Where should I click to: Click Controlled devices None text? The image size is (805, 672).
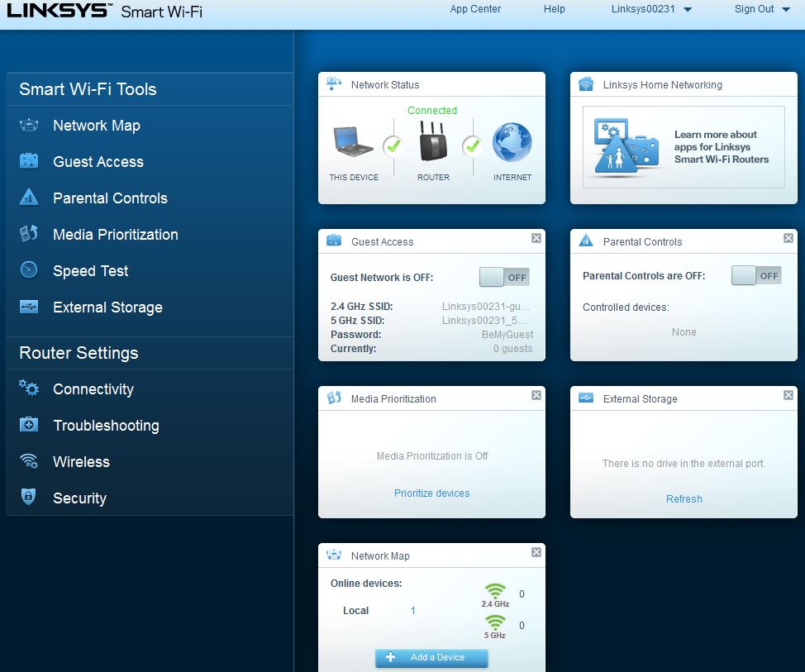684,332
